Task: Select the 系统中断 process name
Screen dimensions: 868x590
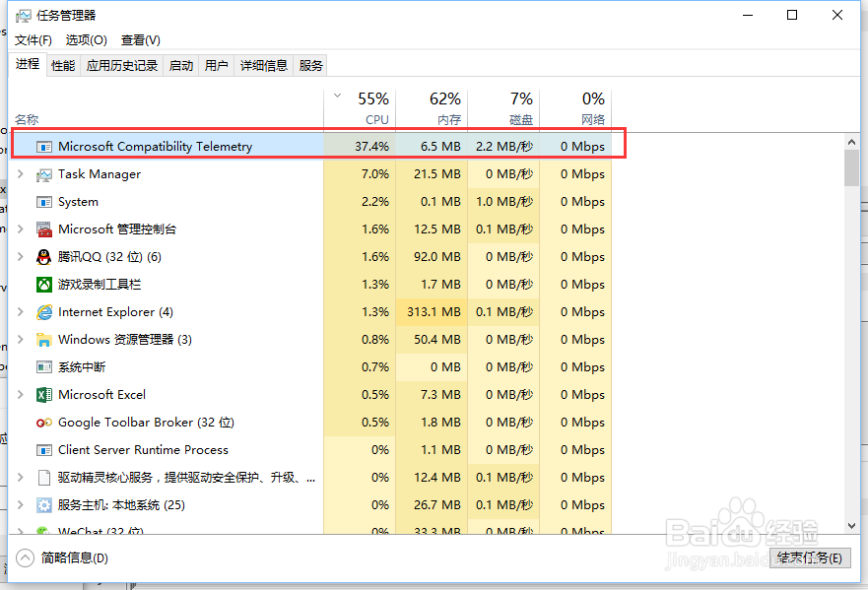Action: (x=82, y=367)
